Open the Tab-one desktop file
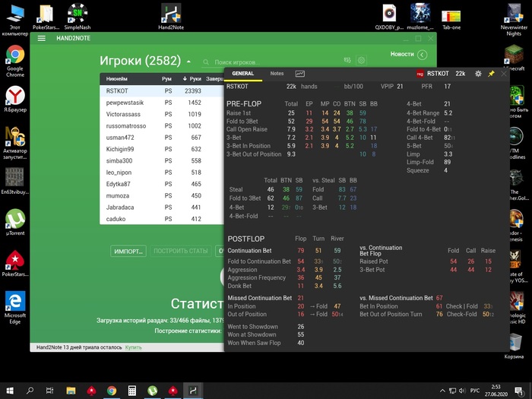Image resolution: width=532 pixels, height=399 pixels. [451, 20]
